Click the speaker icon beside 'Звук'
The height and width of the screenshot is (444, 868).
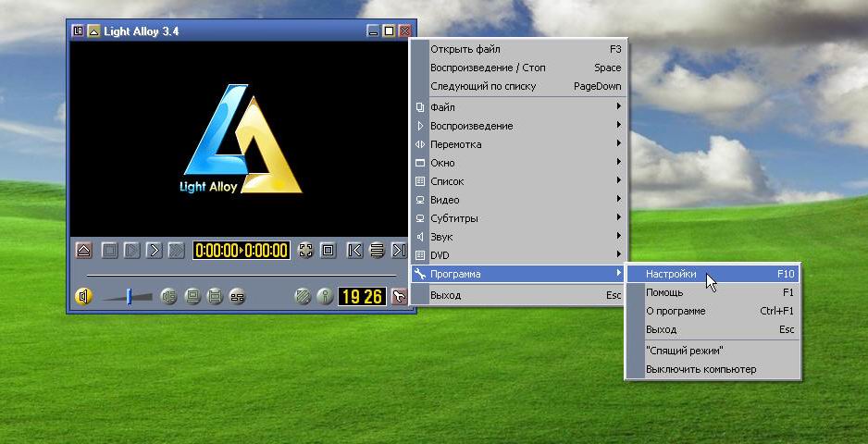click(419, 237)
